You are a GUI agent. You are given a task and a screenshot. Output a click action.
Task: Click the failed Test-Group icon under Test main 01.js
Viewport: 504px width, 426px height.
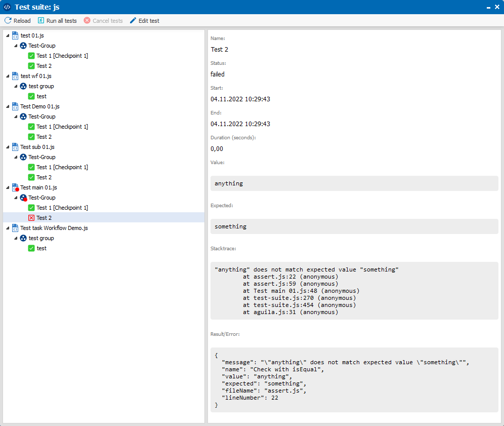(23, 198)
